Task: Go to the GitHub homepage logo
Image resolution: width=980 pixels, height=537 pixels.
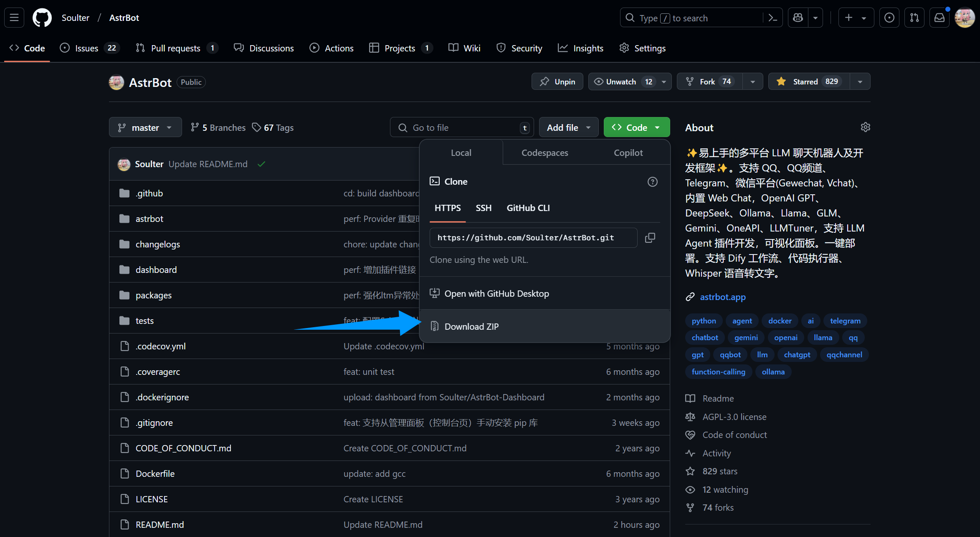Action: point(42,18)
